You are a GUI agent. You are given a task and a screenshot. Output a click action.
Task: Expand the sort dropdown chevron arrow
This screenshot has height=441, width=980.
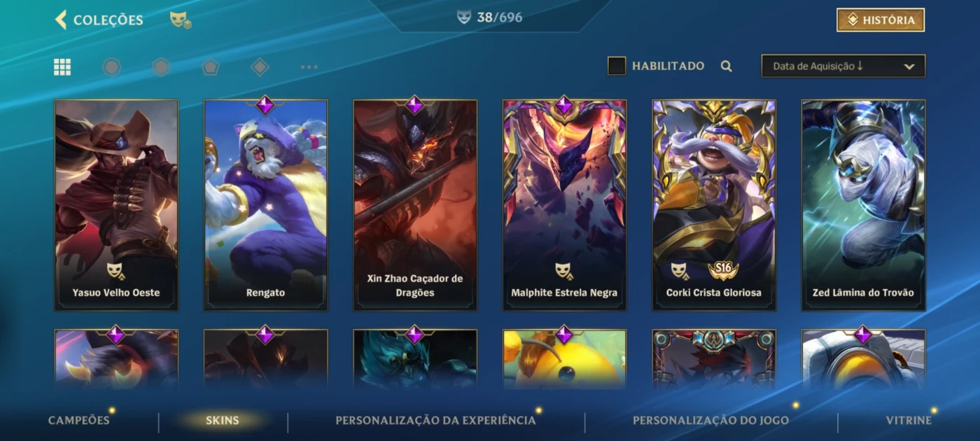pyautogui.click(x=909, y=66)
